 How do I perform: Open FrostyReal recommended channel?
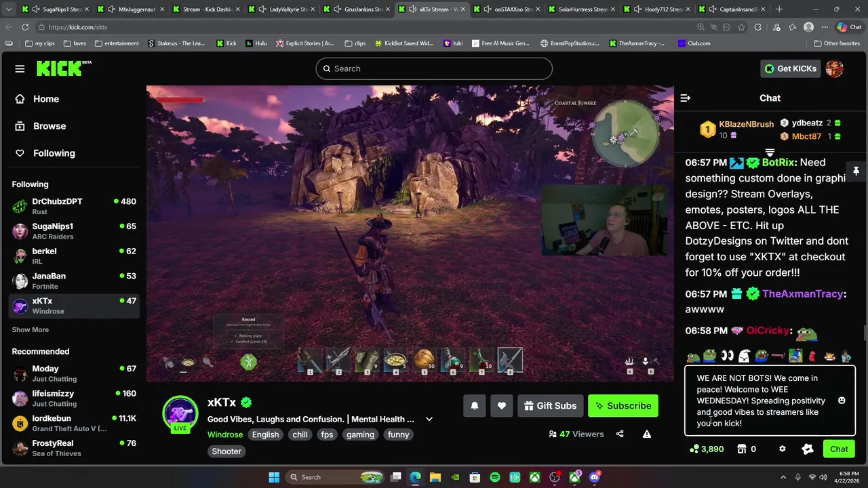pyautogui.click(x=74, y=448)
